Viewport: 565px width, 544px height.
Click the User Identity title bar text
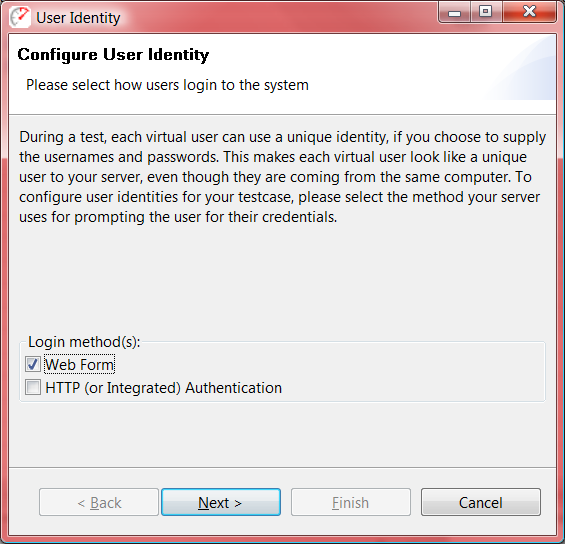78,18
